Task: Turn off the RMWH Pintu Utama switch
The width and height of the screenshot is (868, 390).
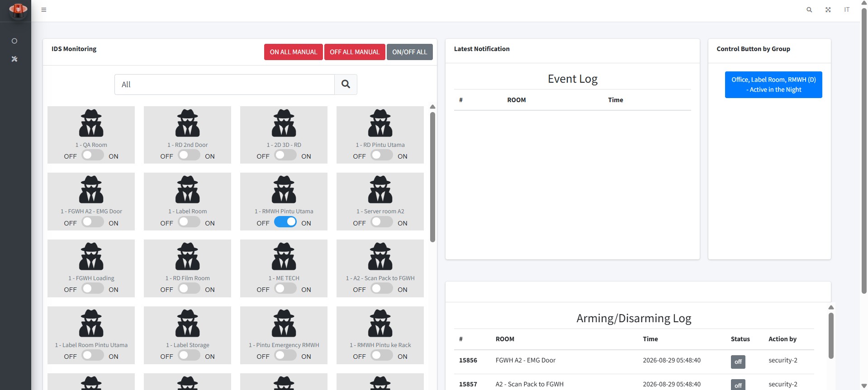Action: click(285, 222)
